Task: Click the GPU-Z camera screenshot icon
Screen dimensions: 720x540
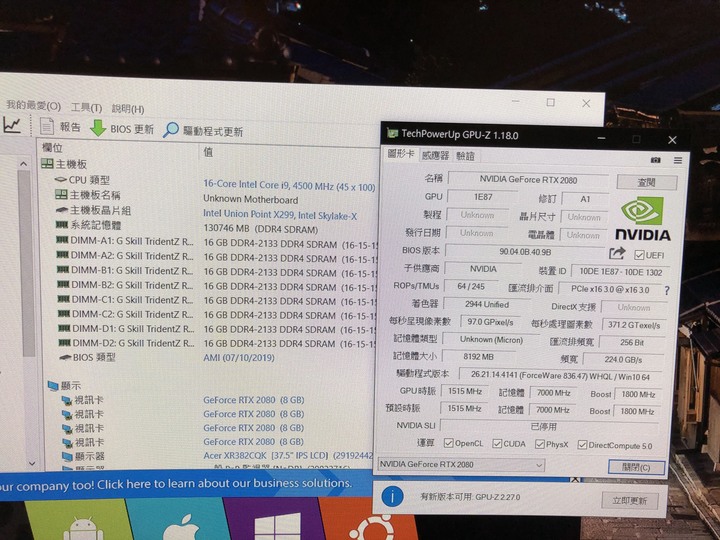Action: [x=655, y=160]
